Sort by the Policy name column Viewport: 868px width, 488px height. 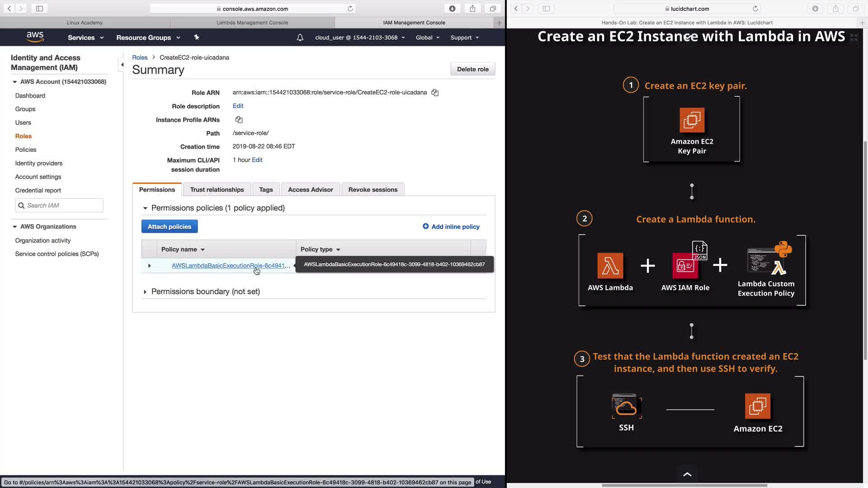(183, 249)
